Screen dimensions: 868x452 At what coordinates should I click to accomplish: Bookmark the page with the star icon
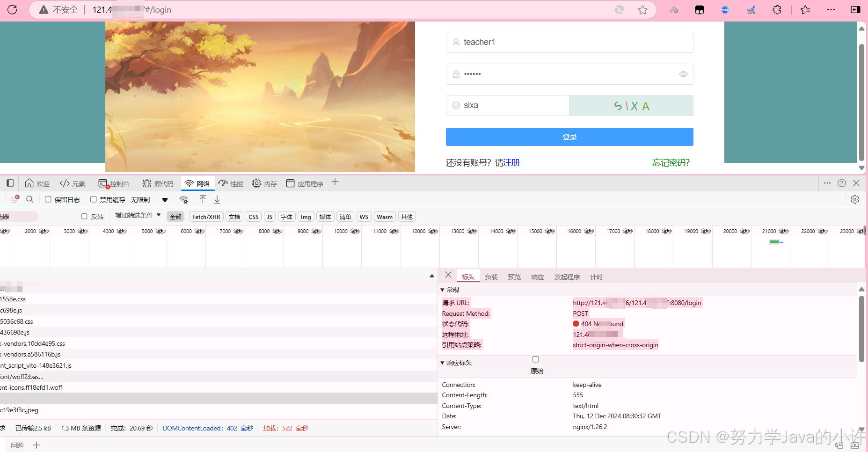642,10
